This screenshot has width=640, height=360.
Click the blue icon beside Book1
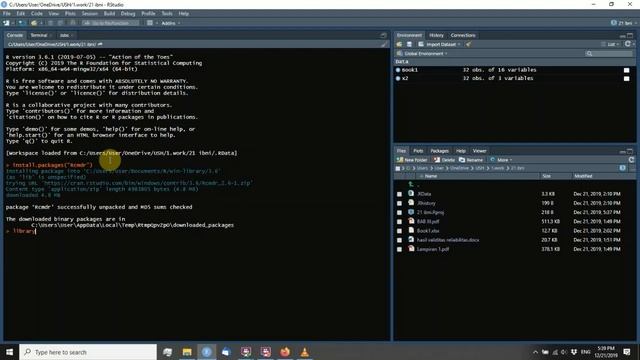point(398,70)
